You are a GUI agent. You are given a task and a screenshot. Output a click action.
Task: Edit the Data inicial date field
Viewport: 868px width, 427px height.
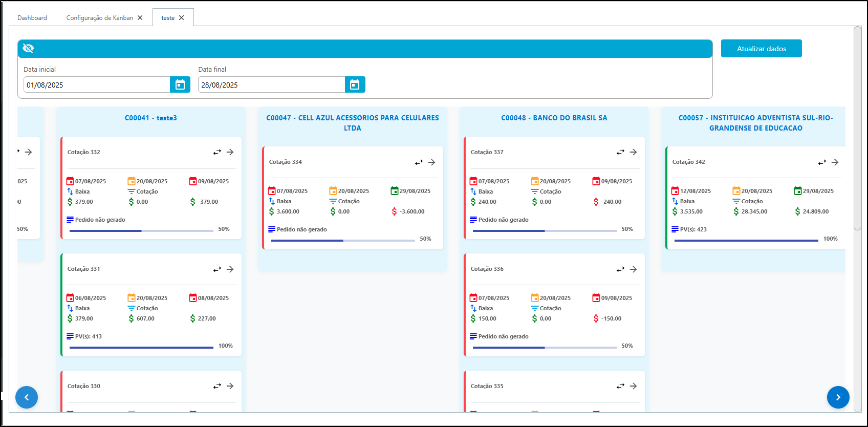97,84
